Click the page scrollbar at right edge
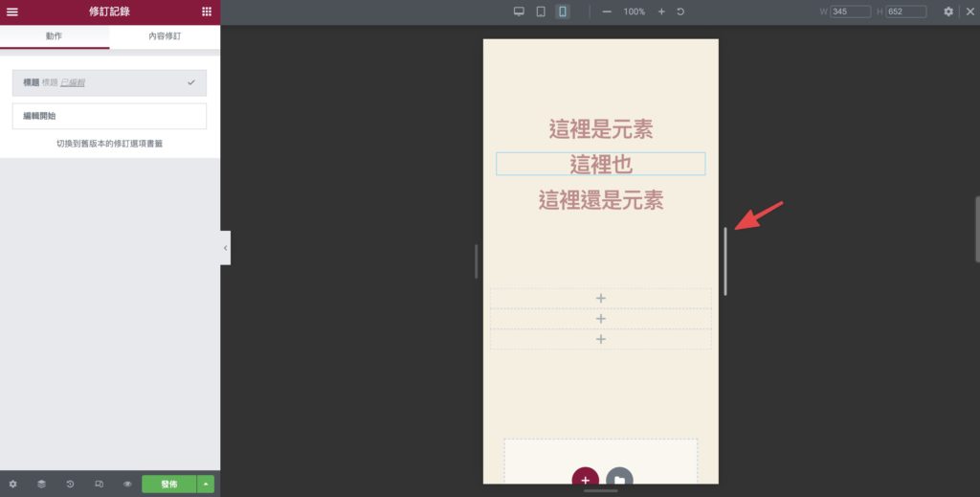This screenshot has width=980, height=497. (x=977, y=230)
